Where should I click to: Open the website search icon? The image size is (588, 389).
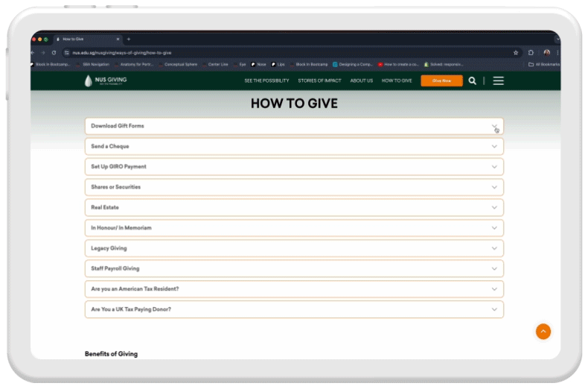(472, 80)
